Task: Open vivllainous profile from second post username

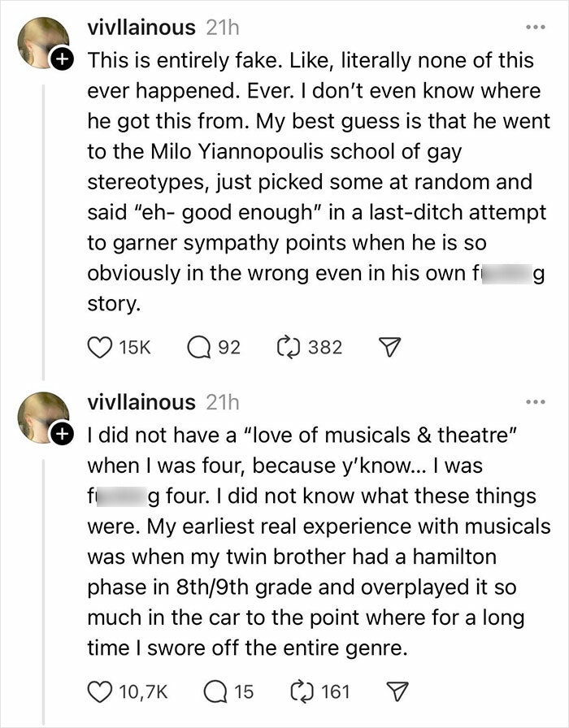Action: click(x=141, y=402)
